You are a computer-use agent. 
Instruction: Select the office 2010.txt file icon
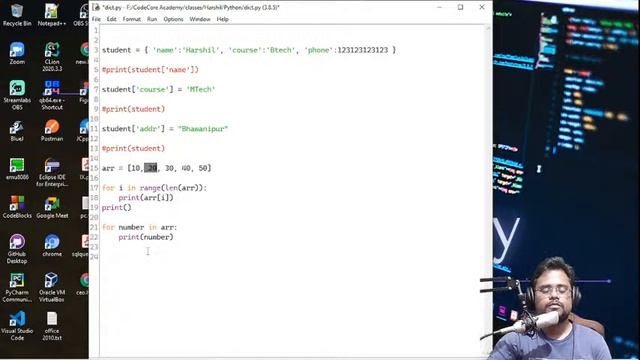click(52, 326)
